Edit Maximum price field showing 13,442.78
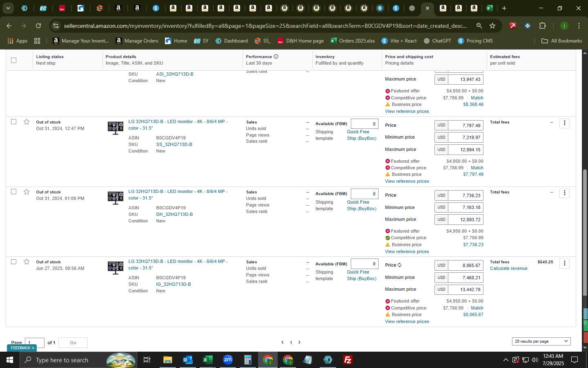588x368 pixels. pos(465,289)
